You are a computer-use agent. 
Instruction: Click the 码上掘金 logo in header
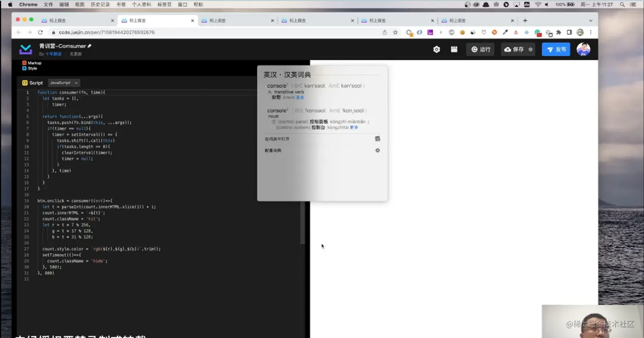26,50
